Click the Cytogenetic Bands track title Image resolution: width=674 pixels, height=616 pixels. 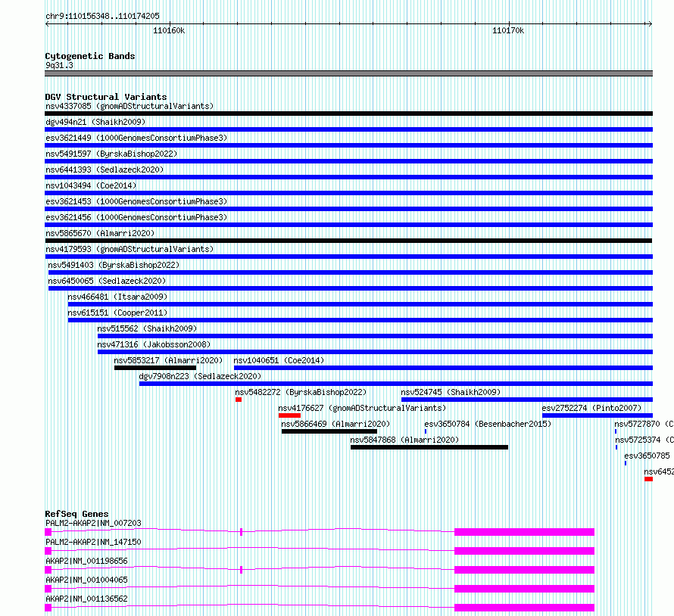coord(90,56)
